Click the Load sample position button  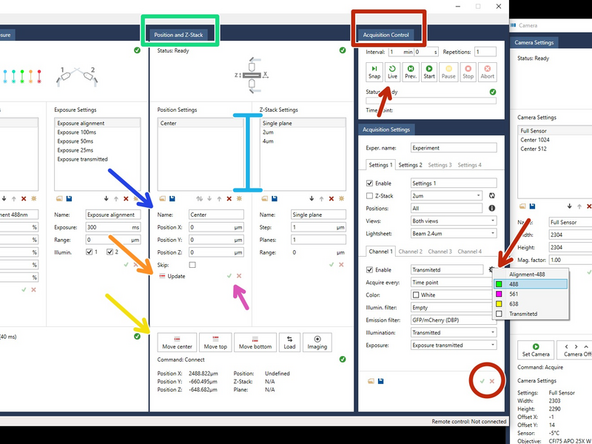click(x=290, y=342)
